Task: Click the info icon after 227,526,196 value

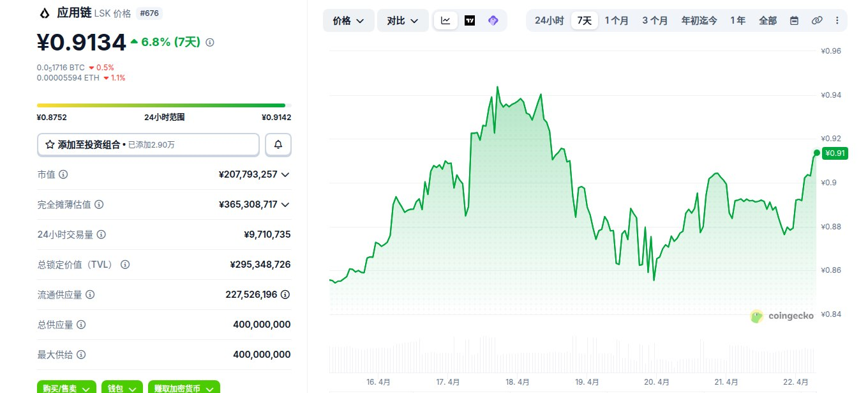Action: [285, 295]
